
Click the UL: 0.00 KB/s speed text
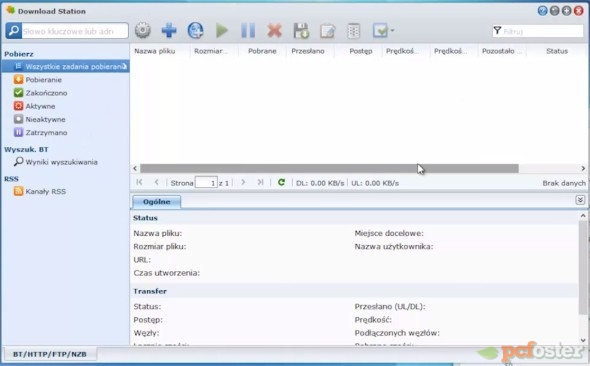[375, 183]
